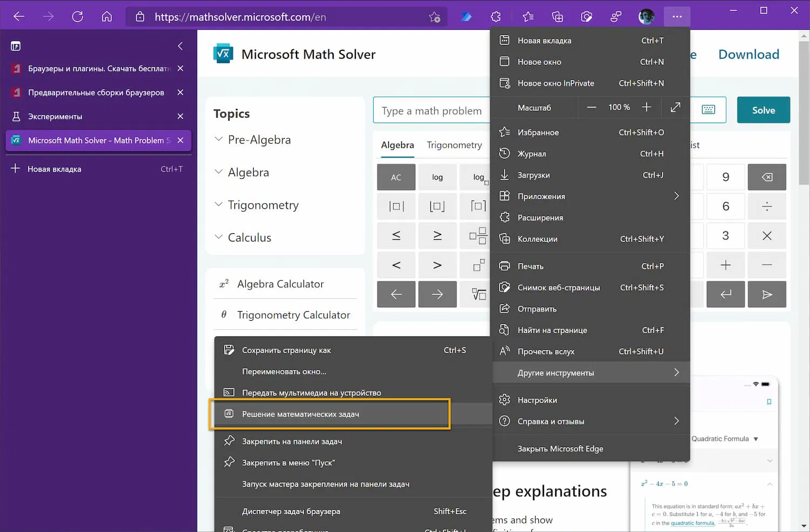Insert the division operator key
The height and width of the screenshot is (532, 810).
(767, 206)
